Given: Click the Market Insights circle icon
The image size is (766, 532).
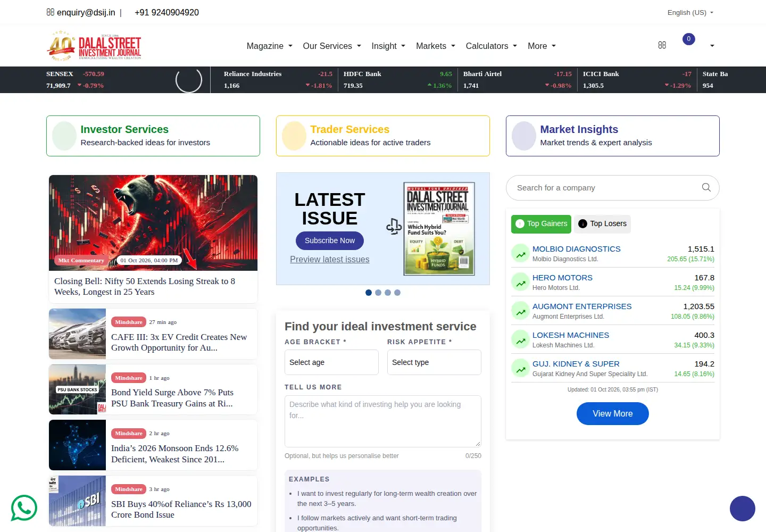Looking at the screenshot, I should (524, 136).
